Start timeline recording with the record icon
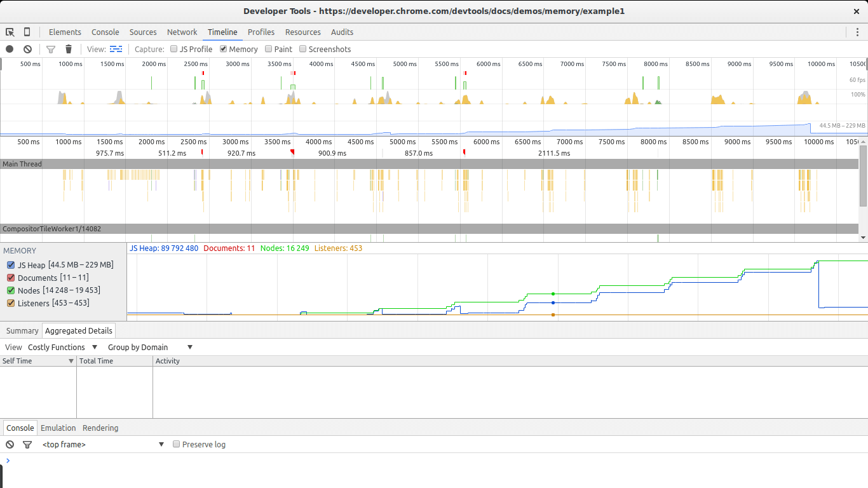This screenshot has width=868, height=488. coord(9,49)
